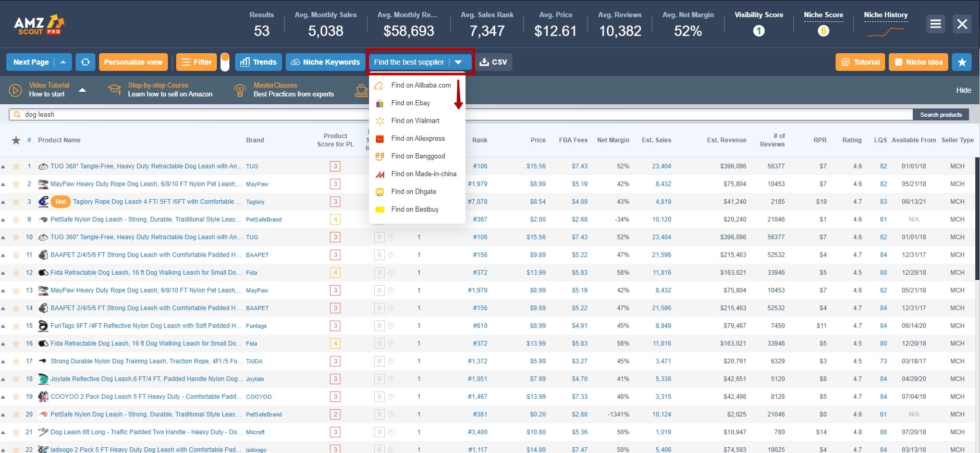Click the all-favorites star column header

(16, 140)
